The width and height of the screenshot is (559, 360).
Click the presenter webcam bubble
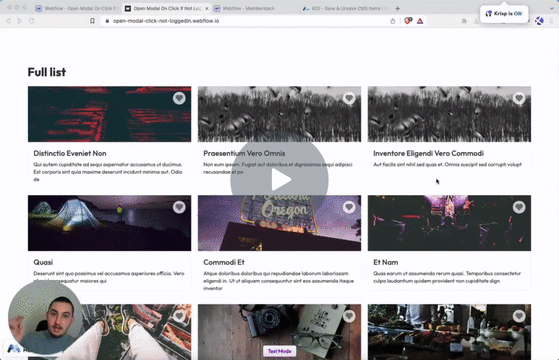tap(45, 317)
